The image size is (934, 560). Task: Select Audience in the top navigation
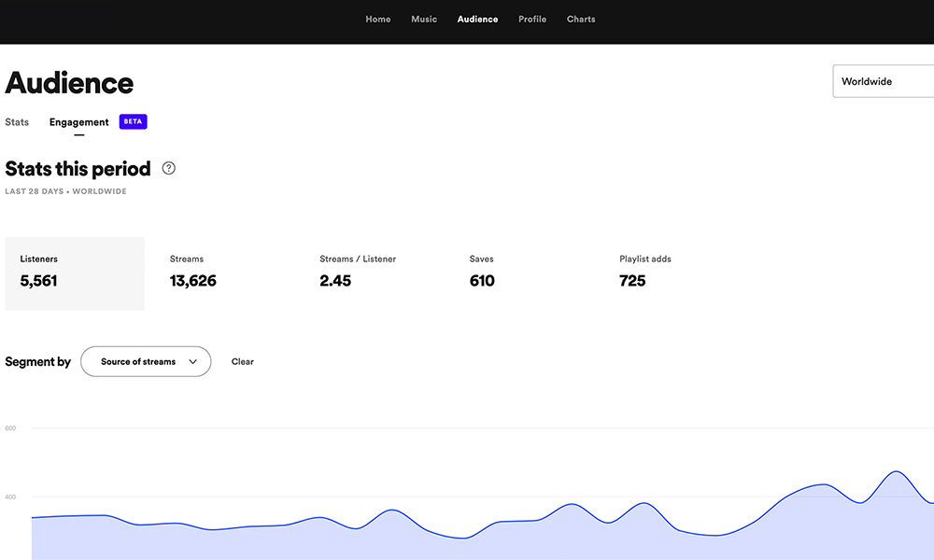click(x=477, y=20)
